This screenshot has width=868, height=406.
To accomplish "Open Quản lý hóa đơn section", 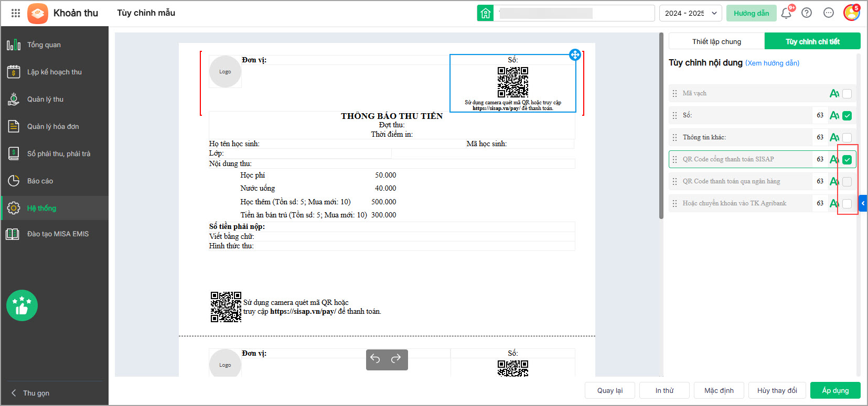I will click(55, 126).
